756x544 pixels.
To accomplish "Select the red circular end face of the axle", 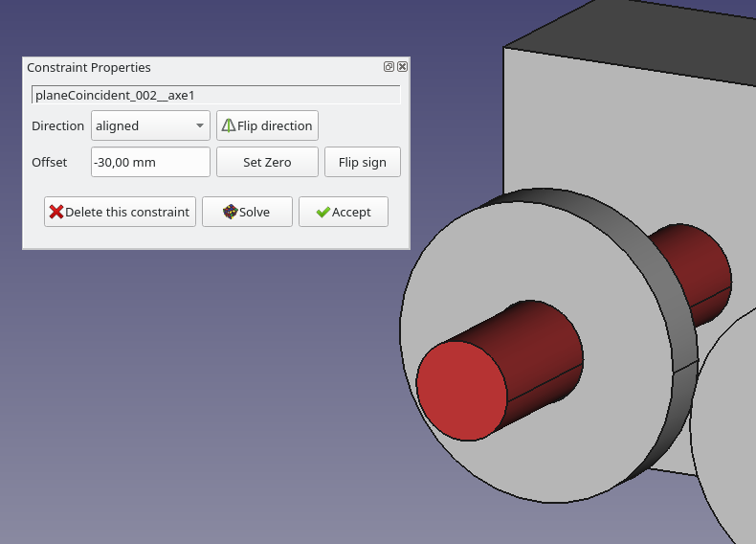I will [461, 391].
